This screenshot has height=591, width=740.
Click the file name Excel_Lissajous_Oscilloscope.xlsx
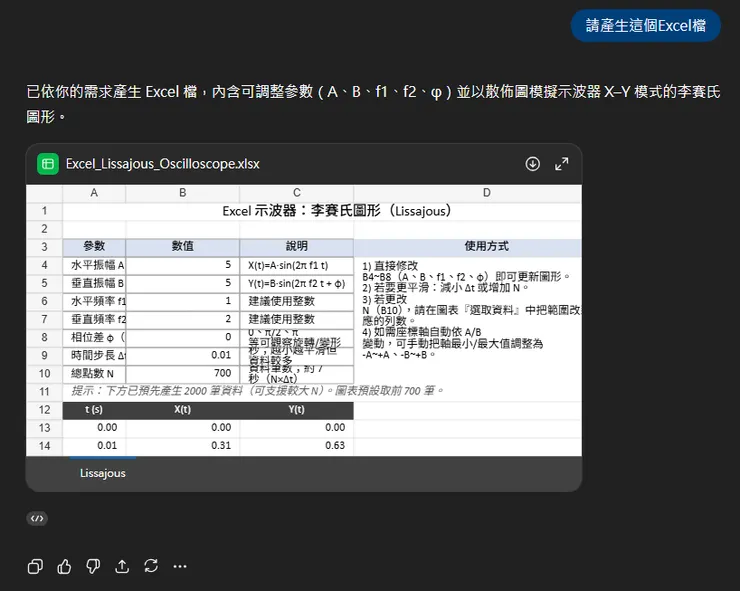[x=163, y=164]
